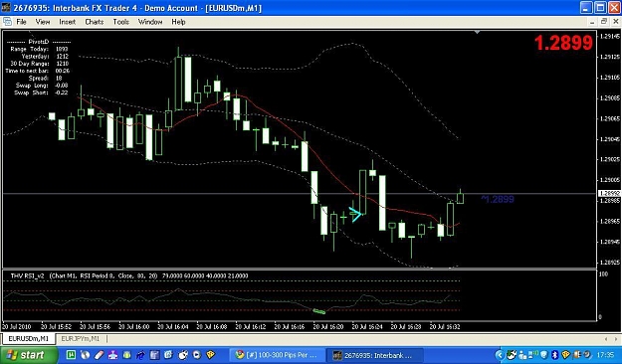622x364 pixels.
Task: Click the 1.29145 price scale label
Action: (610, 36)
